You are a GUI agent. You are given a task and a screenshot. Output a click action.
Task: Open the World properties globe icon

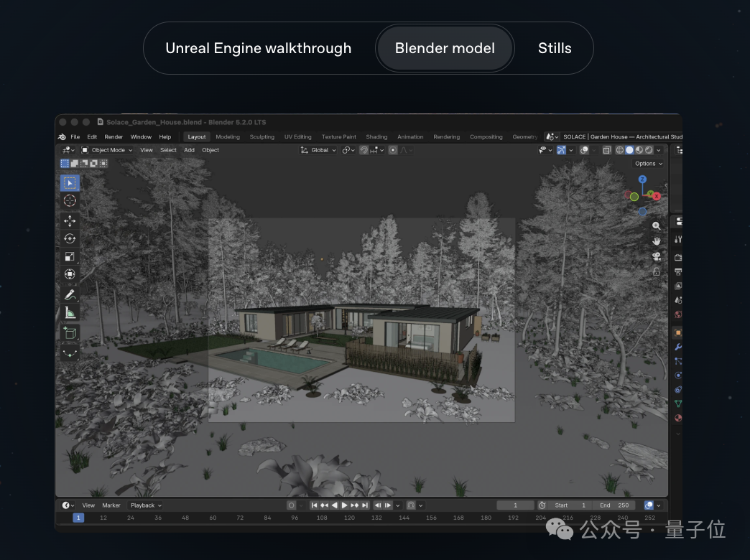pos(678,314)
